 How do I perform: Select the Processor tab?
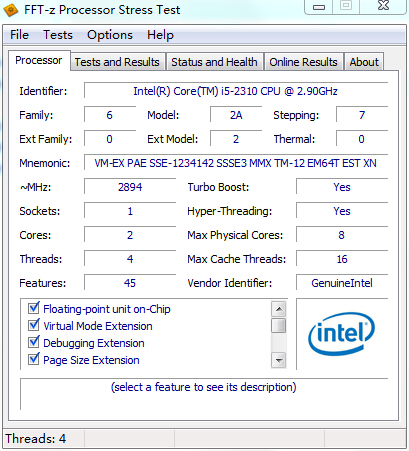click(39, 60)
